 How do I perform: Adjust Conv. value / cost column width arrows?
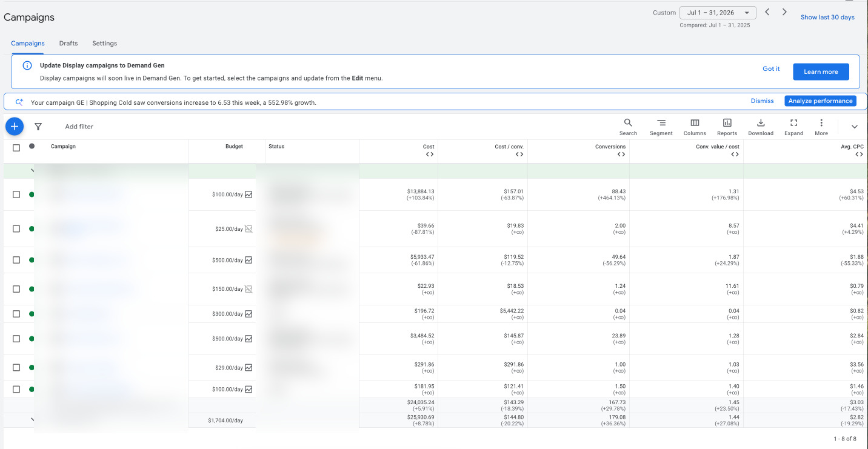coord(735,155)
